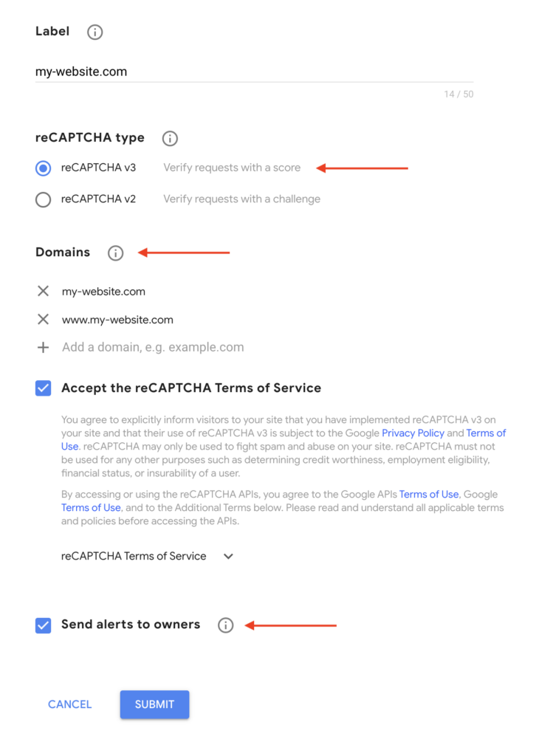Submit the reCAPTCHA site registration form

[x=154, y=704]
